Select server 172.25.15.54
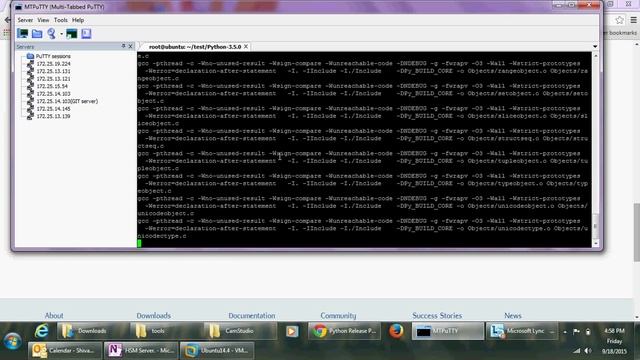 pos(52,86)
